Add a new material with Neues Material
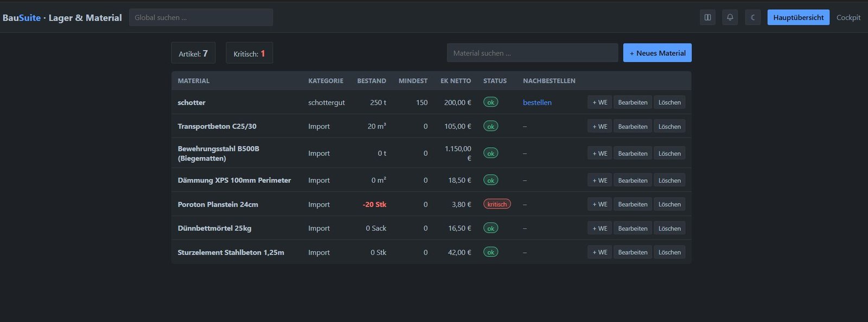The image size is (868, 322). (658, 53)
